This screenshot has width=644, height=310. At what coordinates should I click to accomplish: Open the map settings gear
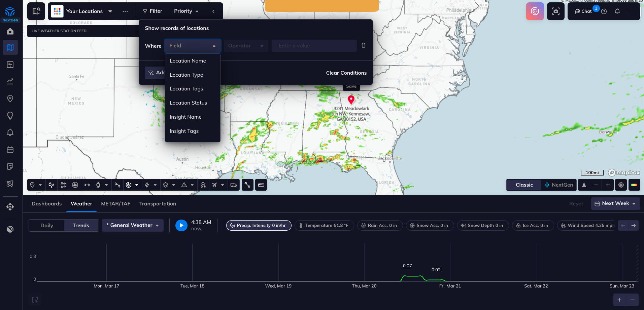[x=621, y=185]
